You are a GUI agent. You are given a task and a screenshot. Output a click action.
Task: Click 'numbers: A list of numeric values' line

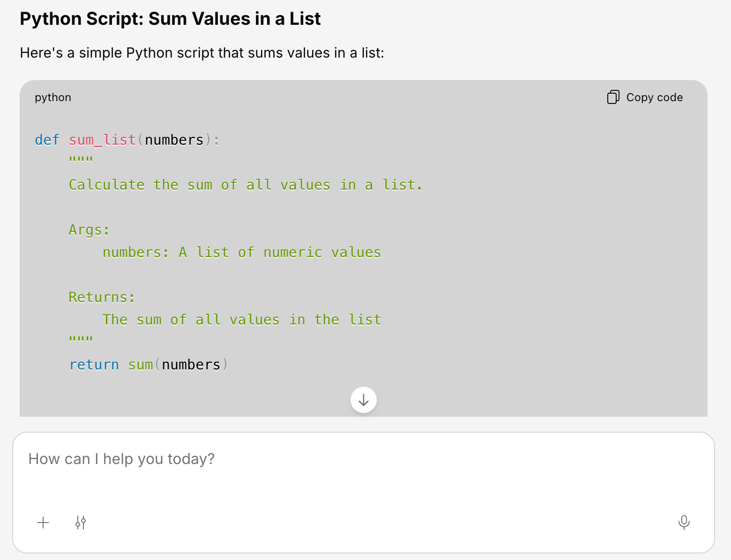point(241,252)
